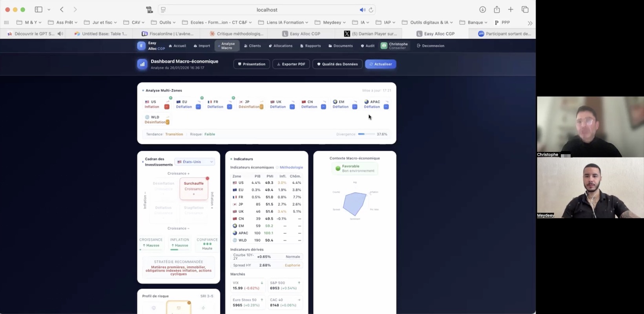Switch to the Fiscalonline browser tab
644x314 pixels.
pos(168,34)
